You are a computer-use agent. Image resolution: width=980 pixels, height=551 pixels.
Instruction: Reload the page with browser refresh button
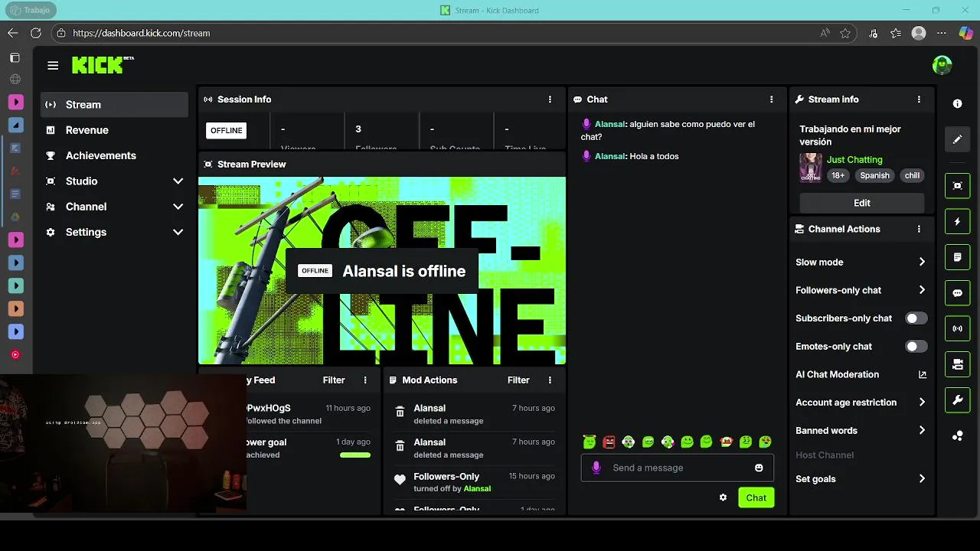35,33
